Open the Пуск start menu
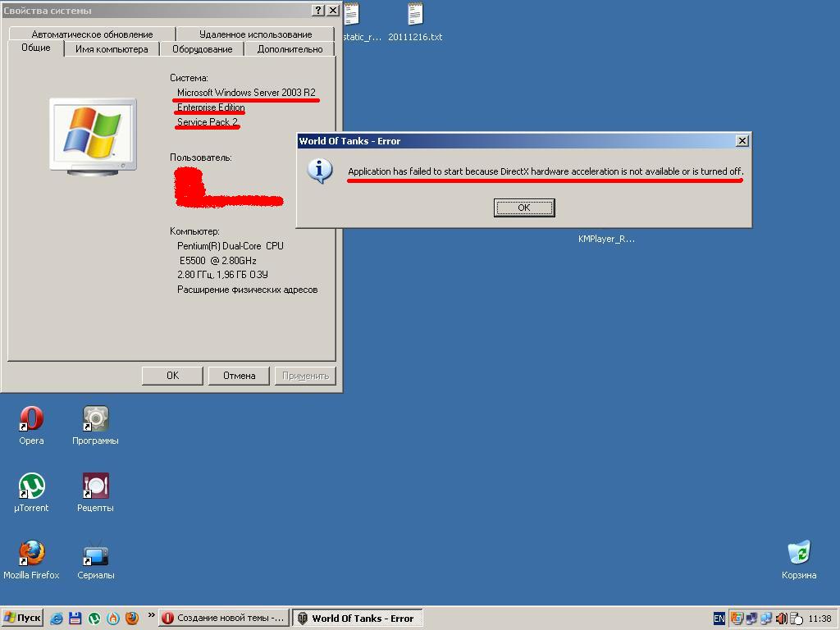Image resolution: width=840 pixels, height=630 pixels. (22, 619)
